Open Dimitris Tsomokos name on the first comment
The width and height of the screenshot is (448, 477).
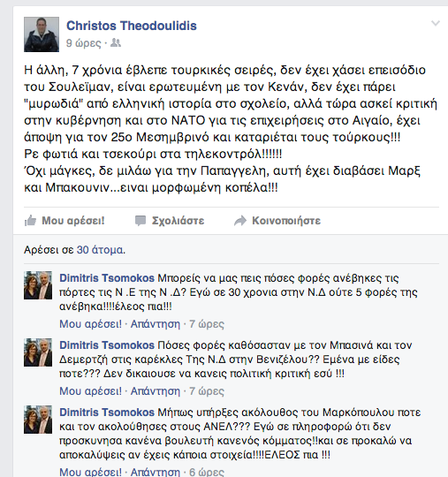click(x=107, y=278)
